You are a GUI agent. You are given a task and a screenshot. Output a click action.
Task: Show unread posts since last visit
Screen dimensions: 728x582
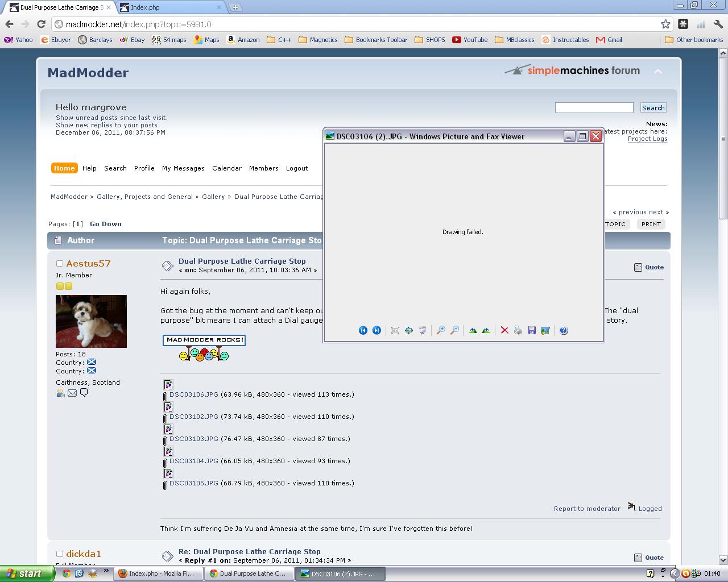[x=111, y=118]
